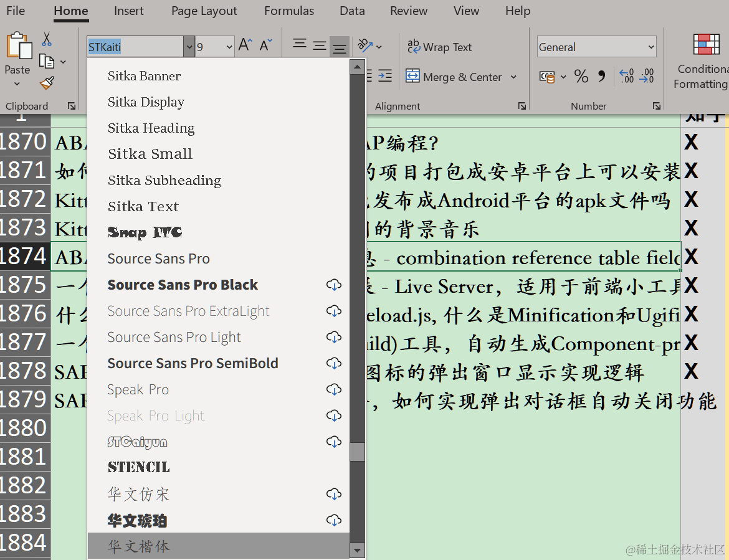The image size is (729, 560).
Task: Click the Orientation text rotation icon
Action: click(365, 45)
